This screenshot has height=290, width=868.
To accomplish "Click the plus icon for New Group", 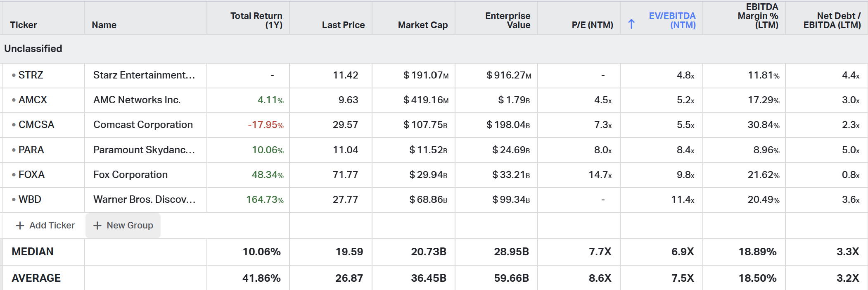I will tap(97, 226).
